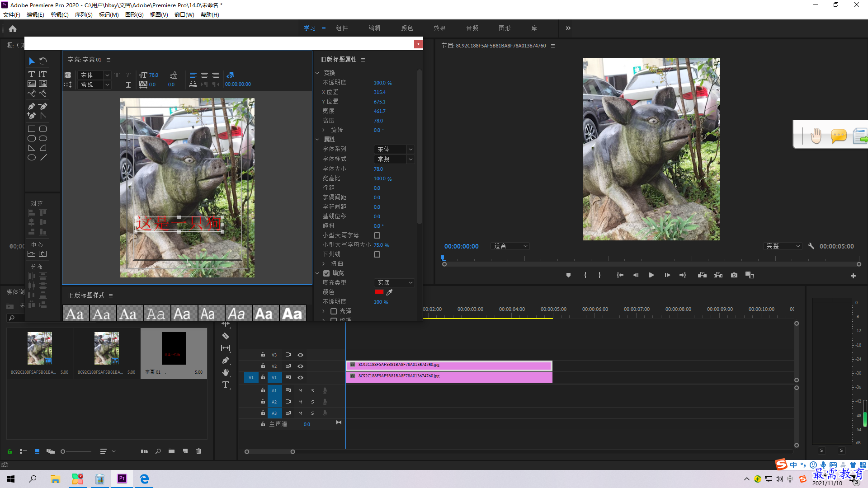Open playback resolution dropdown

pos(783,246)
